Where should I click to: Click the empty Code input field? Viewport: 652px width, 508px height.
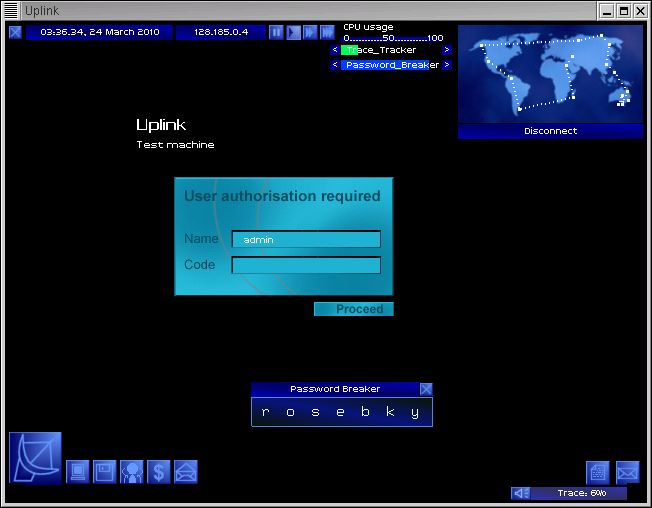coord(306,265)
